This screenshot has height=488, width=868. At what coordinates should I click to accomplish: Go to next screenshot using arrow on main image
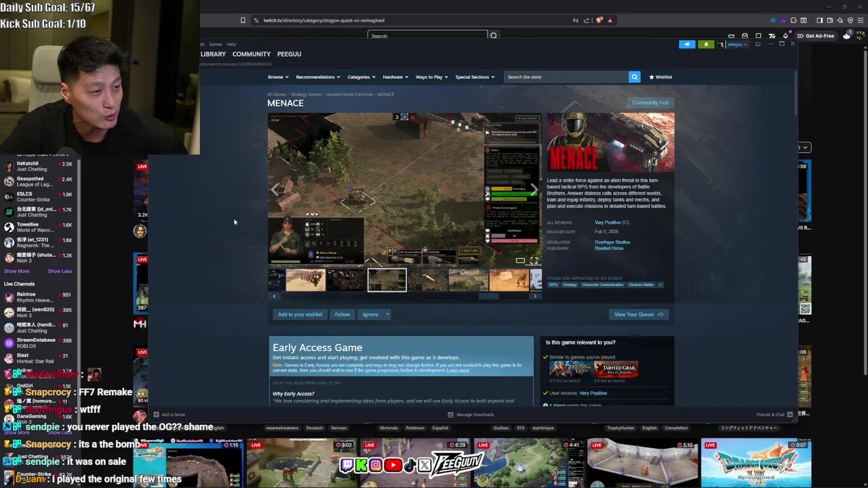click(x=534, y=190)
